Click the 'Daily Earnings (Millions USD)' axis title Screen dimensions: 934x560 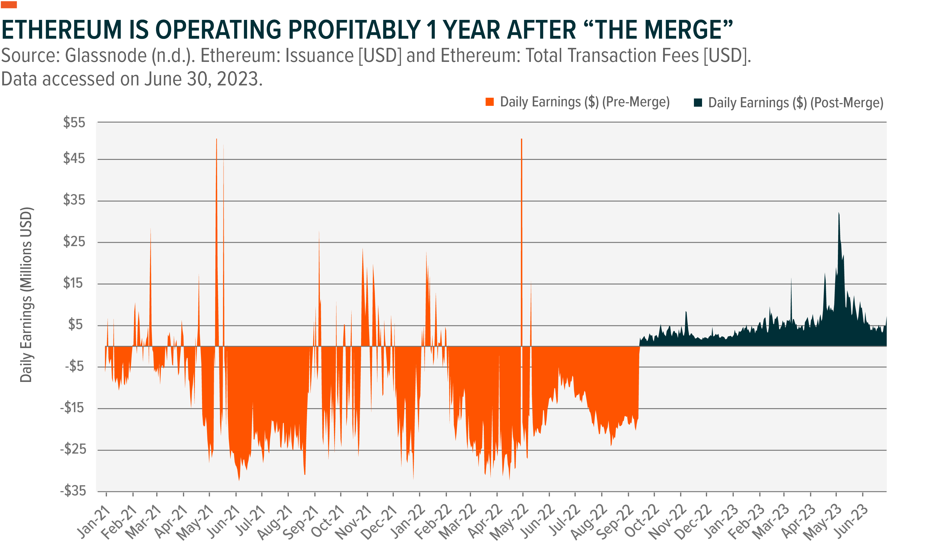point(26,295)
